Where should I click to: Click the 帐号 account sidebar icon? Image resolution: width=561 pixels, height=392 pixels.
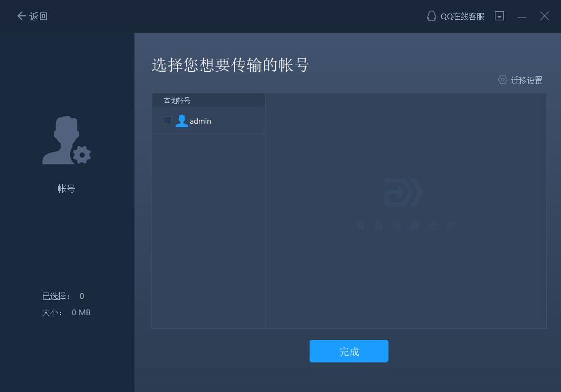(x=67, y=140)
